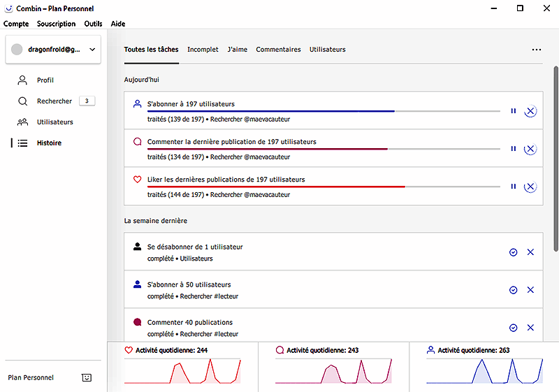Click 'Activité quotidienne: 243' label

(x=323, y=350)
